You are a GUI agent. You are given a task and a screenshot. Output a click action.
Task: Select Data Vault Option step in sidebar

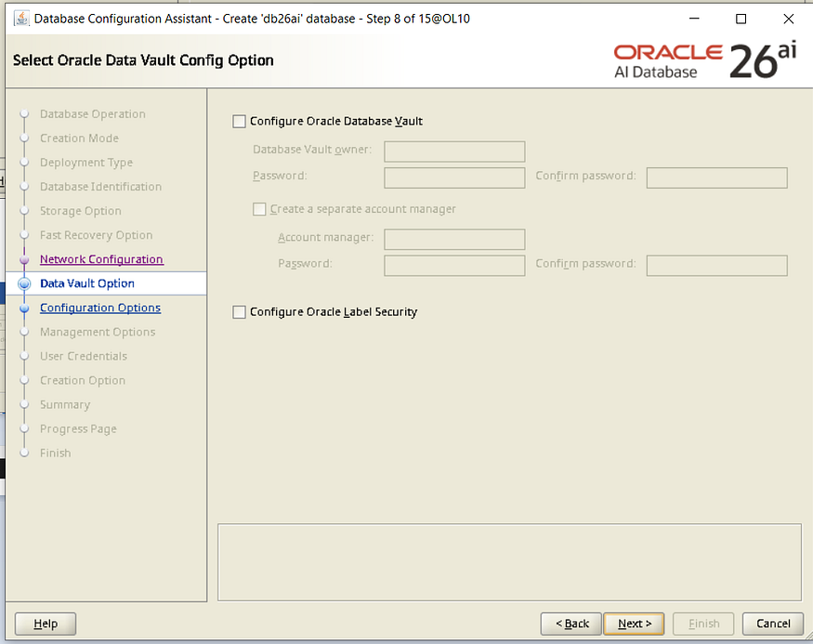(x=87, y=283)
